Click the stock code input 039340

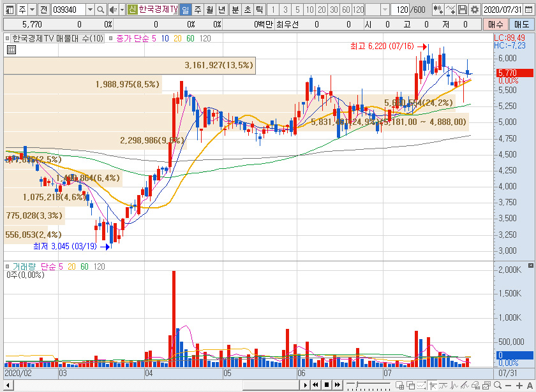(68, 10)
